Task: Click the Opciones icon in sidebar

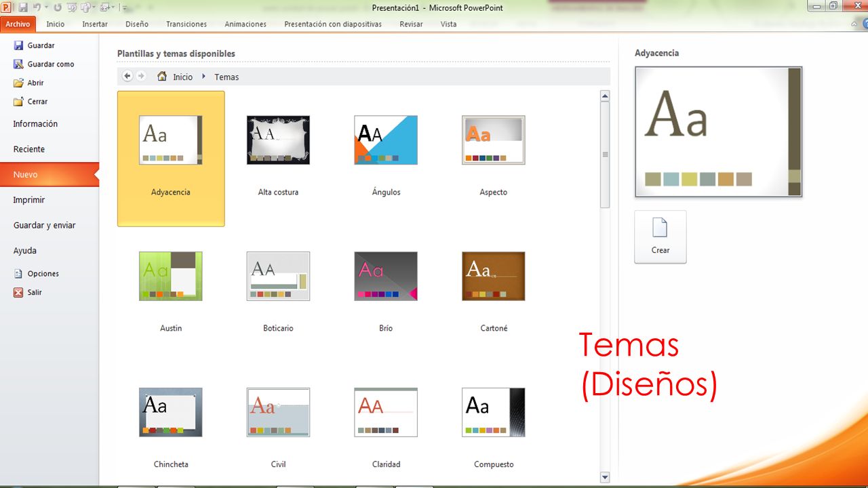Action: [x=18, y=274]
